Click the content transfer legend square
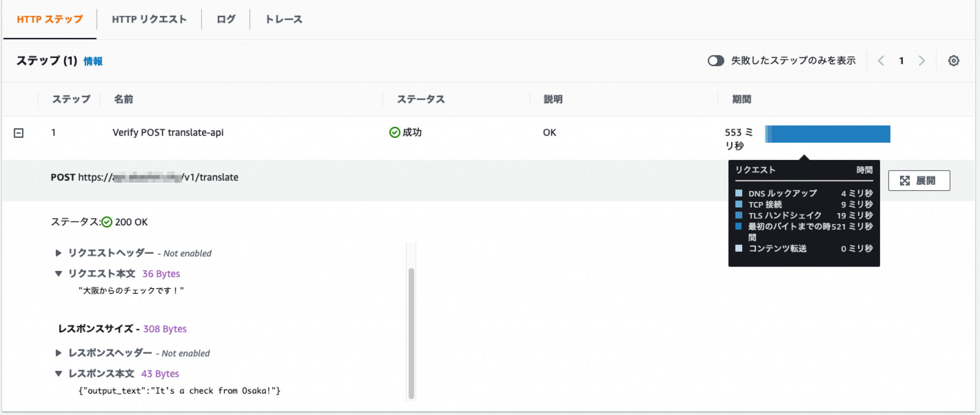Image resolution: width=980 pixels, height=415 pixels. pos(739,248)
